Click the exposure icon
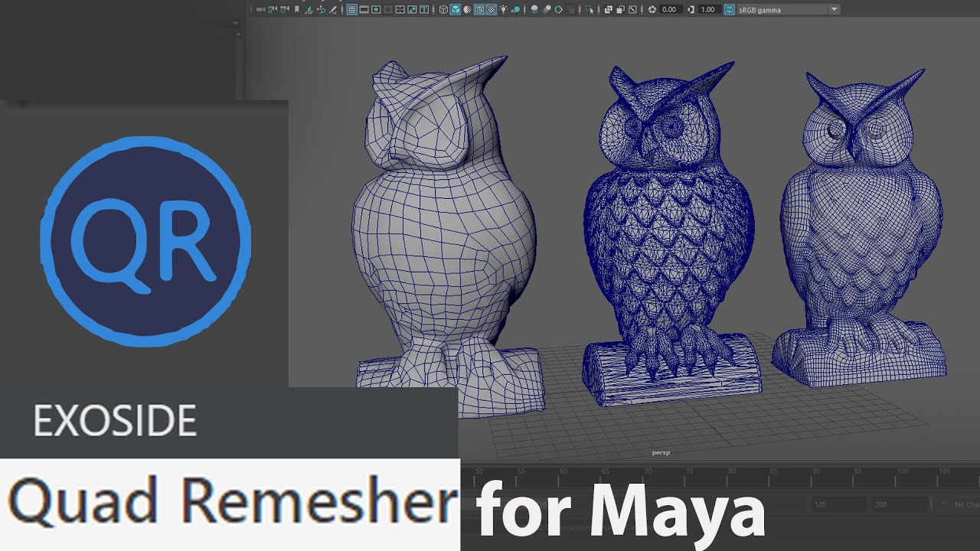 click(x=652, y=10)
